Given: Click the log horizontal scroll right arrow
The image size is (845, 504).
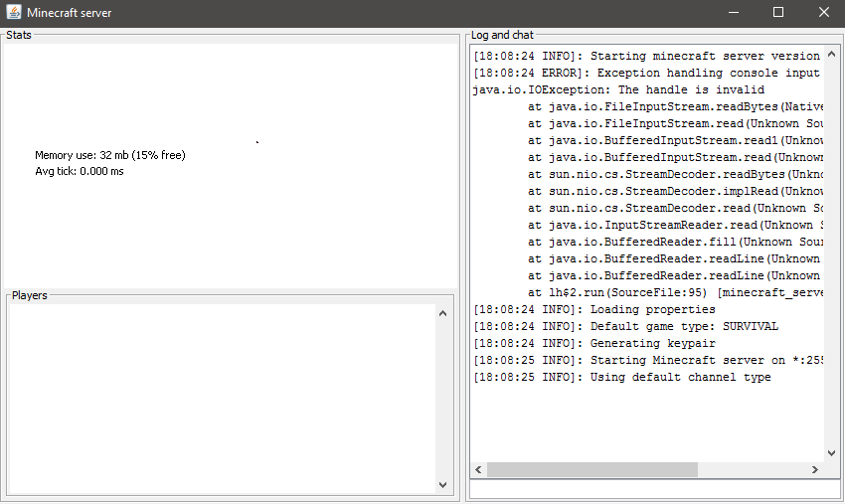Looking at the screenshot, I should (x=815, y=469).
